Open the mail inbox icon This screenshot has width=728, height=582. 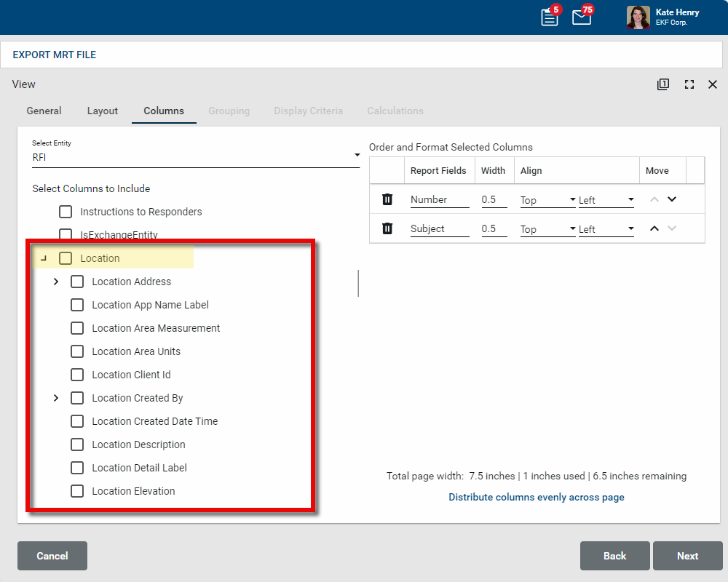(582, 17)
